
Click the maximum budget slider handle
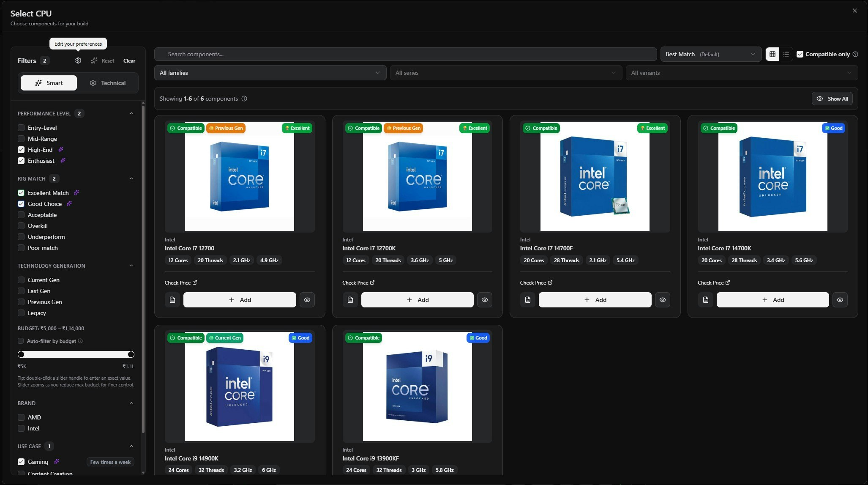coord(131,354)
